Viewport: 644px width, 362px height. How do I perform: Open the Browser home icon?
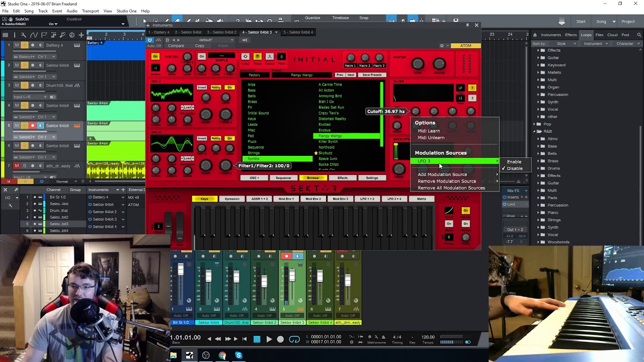point(535,35)
